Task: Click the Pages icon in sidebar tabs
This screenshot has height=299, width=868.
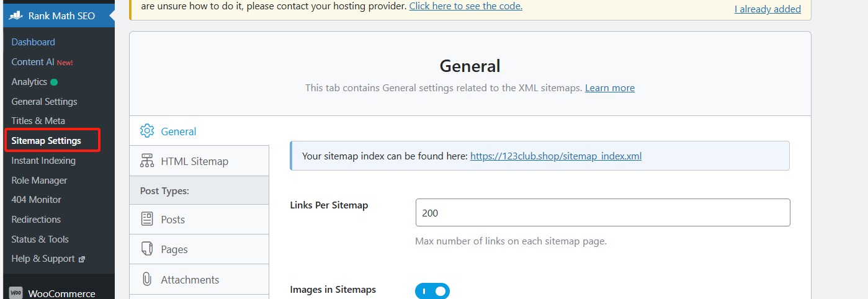Action: 147,249
